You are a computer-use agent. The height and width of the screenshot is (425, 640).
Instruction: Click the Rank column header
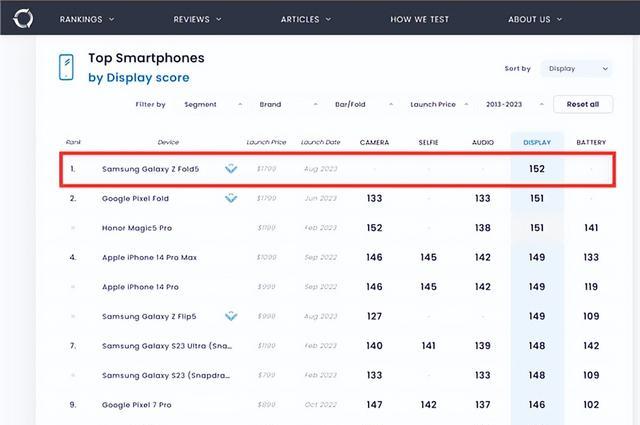pos(73,142)
